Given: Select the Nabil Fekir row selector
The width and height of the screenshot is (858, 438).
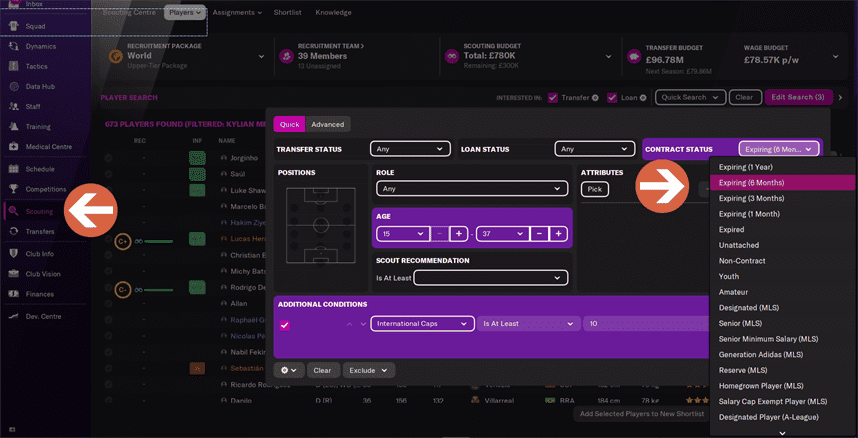Looking at the screenshot, I should [108, 352].
